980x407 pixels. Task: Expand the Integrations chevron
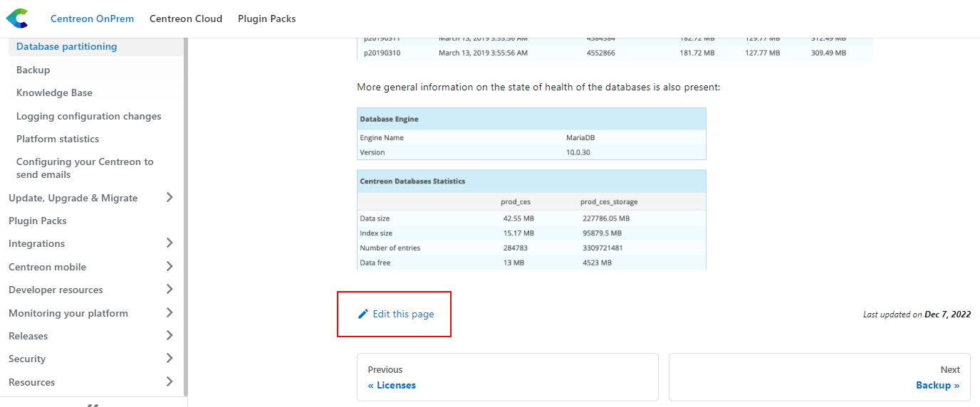(170, 243)
